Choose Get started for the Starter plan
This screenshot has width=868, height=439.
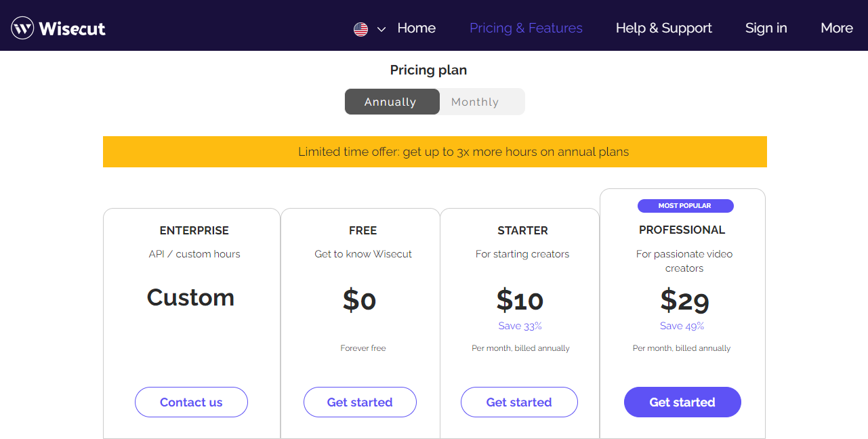pos(519,402)
